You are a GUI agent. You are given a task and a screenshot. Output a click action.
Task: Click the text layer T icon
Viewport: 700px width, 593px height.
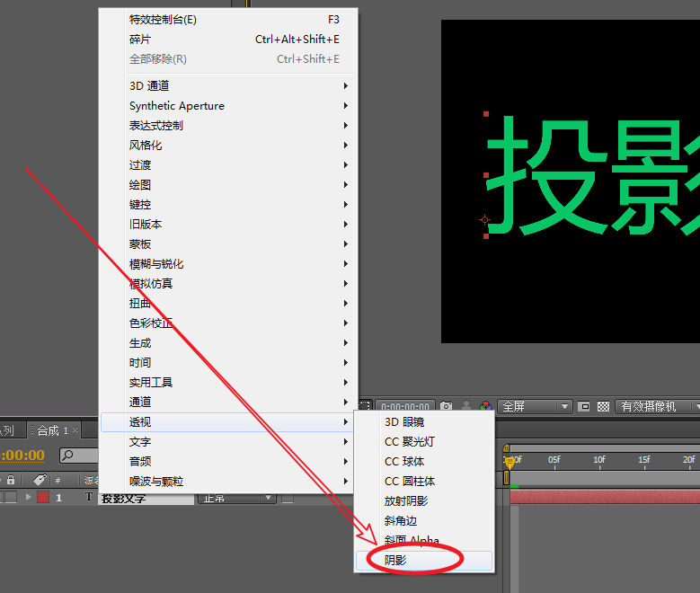point(88,497)
